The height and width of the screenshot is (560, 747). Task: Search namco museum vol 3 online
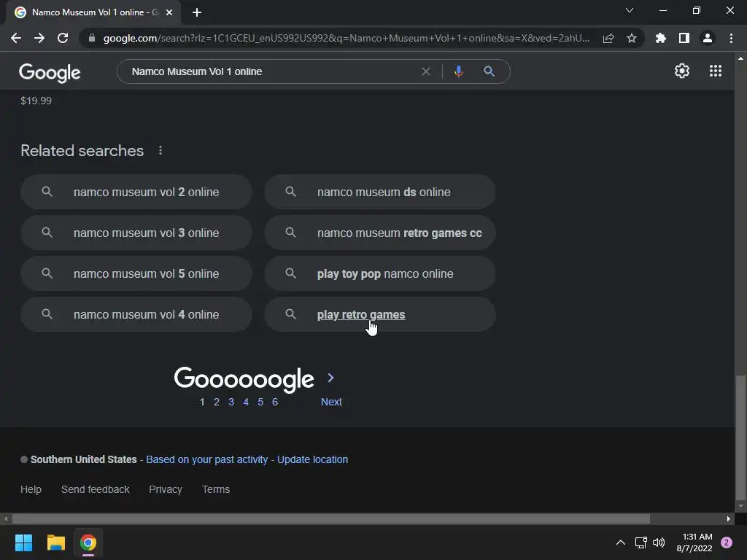(136, 233)
